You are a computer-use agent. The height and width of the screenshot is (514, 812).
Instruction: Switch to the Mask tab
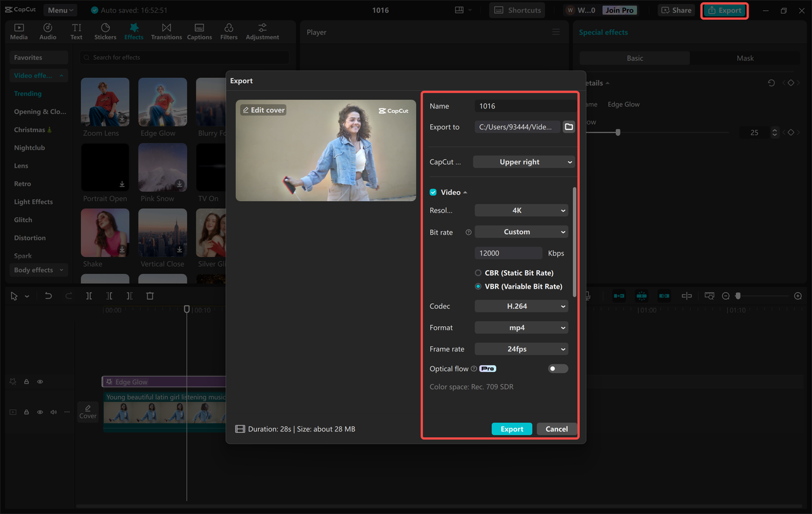point(744,58)
